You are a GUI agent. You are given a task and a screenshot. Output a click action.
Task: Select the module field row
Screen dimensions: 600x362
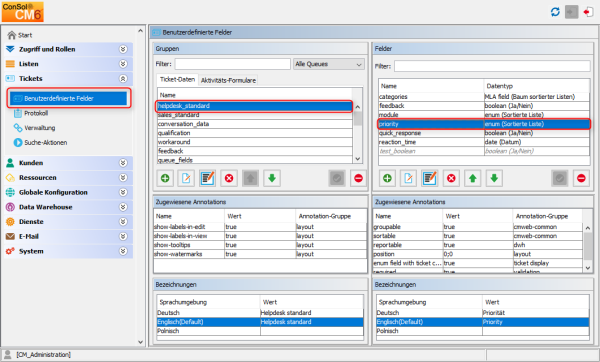tap(484, 115)
